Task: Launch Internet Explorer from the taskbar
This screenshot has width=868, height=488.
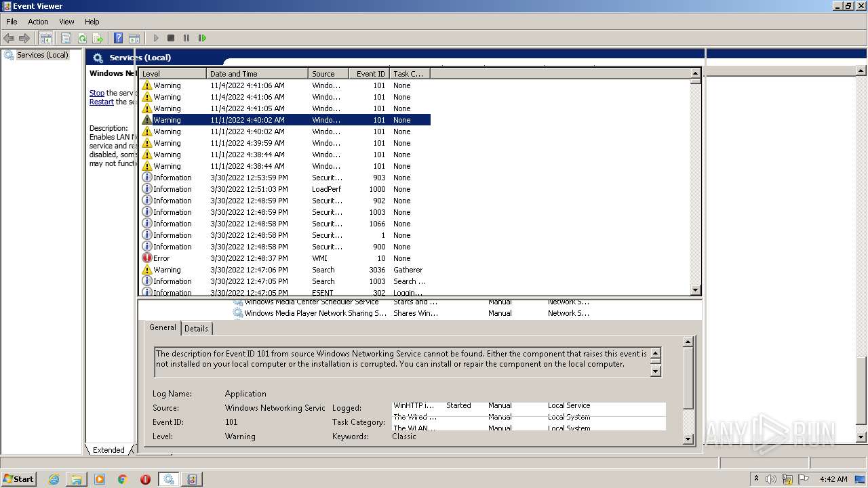Action: [x=54, y=479]
